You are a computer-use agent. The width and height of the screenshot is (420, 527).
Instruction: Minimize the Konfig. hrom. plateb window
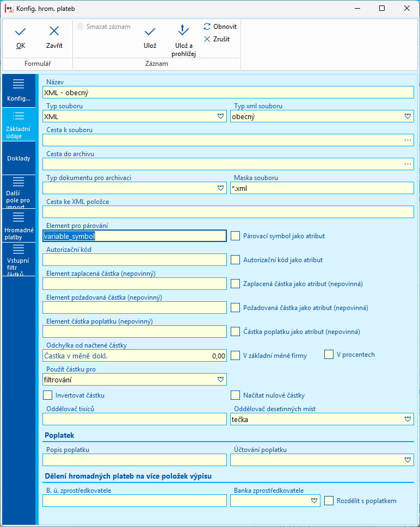[x=357, y=9]
